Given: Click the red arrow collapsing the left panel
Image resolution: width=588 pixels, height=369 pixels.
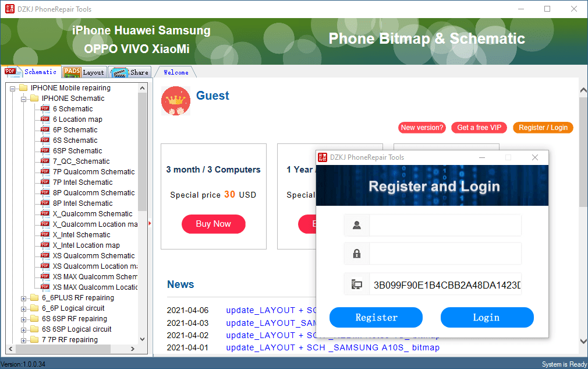Looking at the screenshot, I should [150, 223].
